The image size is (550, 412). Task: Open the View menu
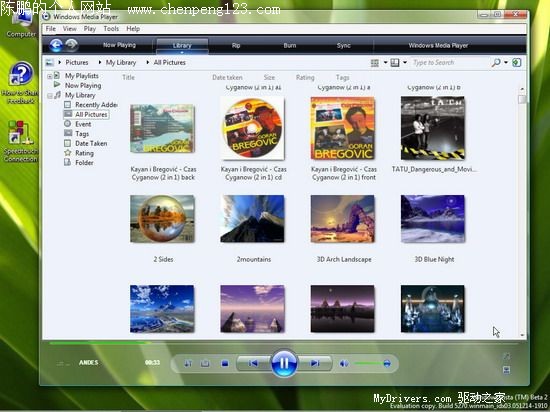coord(69,29)
